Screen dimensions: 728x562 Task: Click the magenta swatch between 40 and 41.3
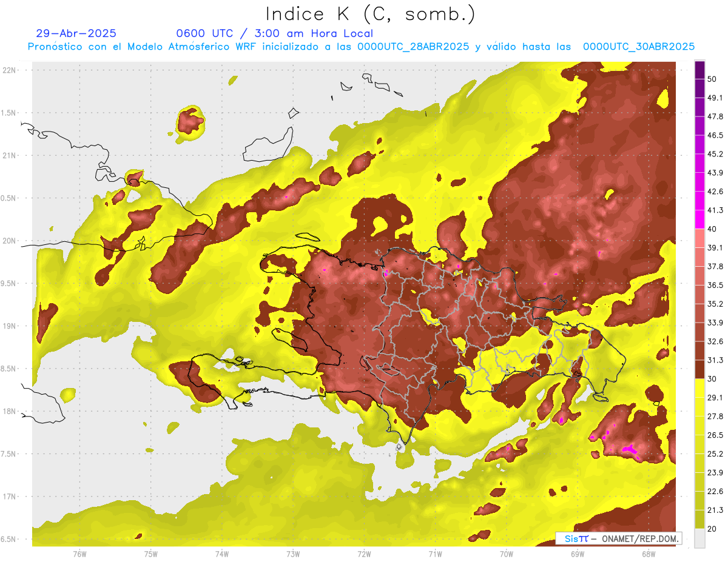coord(699,219)
